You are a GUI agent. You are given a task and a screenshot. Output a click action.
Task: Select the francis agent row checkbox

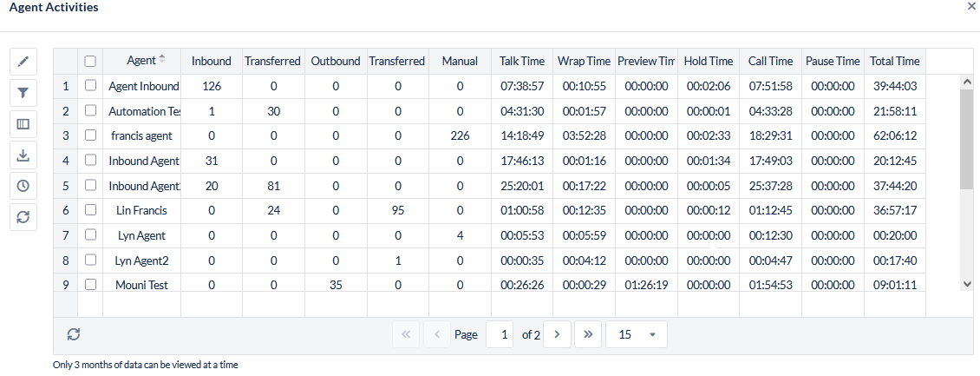click(x=90, y=136)
